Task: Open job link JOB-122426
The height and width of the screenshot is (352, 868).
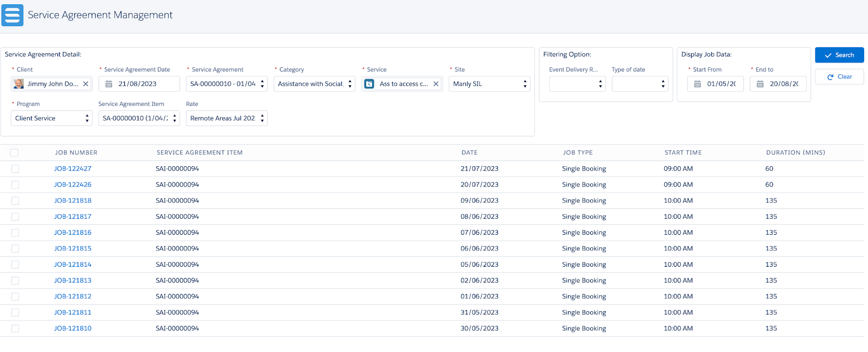Action: coord(73,185)
